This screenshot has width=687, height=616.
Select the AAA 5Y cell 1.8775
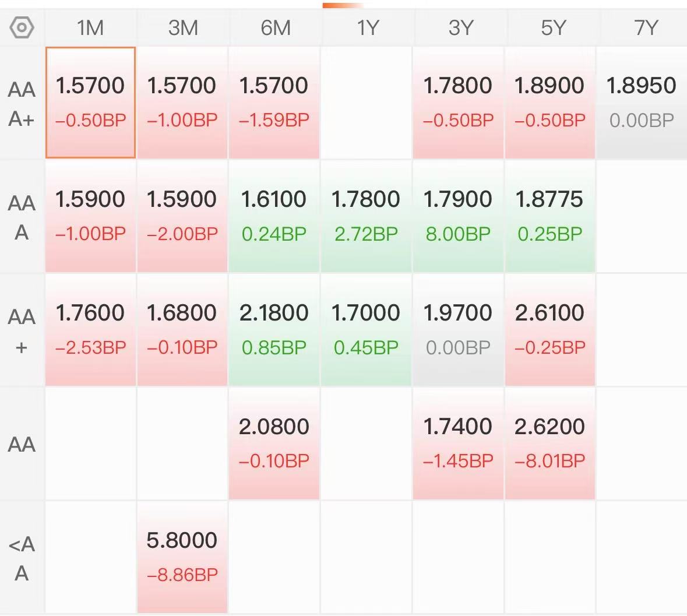550,216
